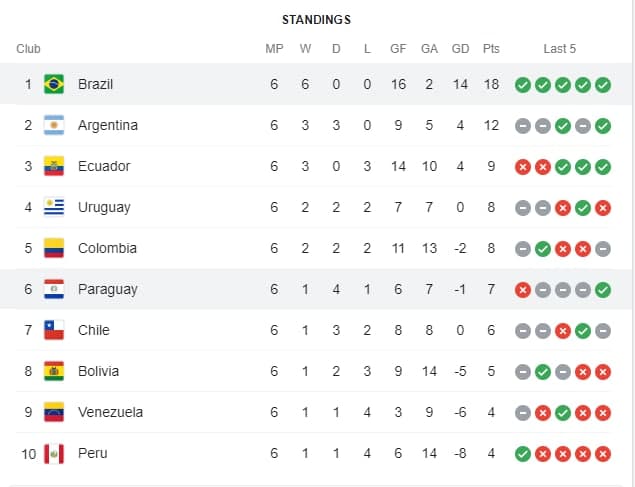Click the Pts column header
Viewport: 635px width, 487px height.
pos(491,49)
